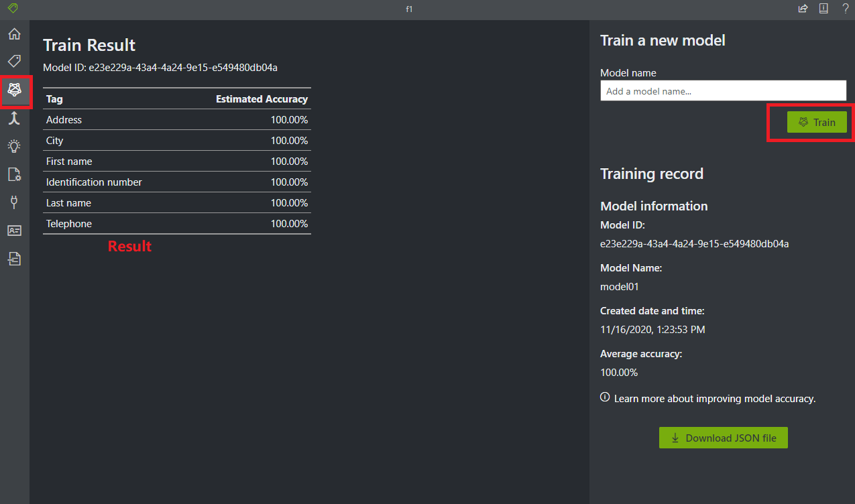Open the Analyze lightbulb icon
The image size is (855, 504).
[x=14, y=146]
